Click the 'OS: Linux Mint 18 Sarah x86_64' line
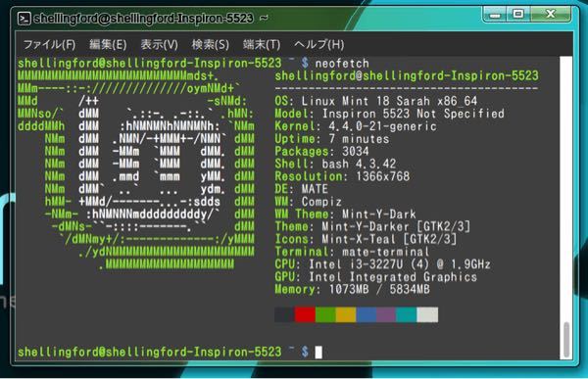 [376, 101]
